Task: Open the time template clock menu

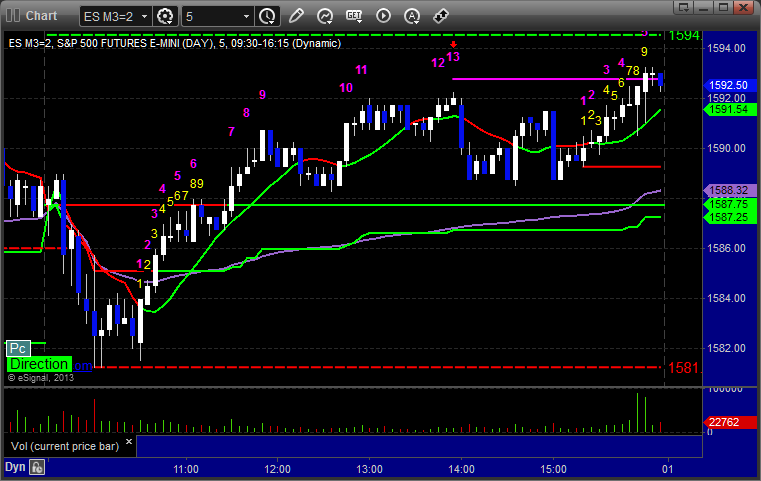Action: 267,17
